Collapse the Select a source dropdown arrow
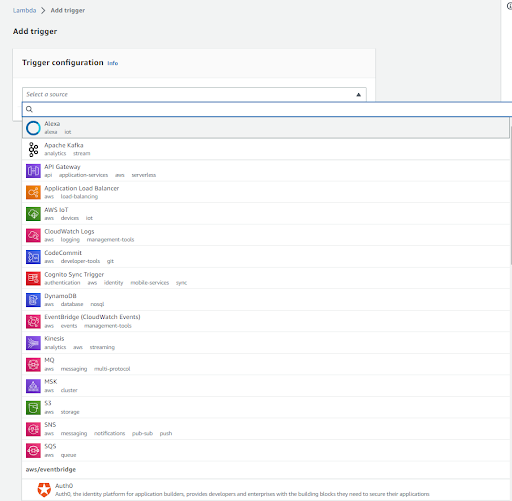This screenshot has width=512, height=501. (x=359, y=95)
